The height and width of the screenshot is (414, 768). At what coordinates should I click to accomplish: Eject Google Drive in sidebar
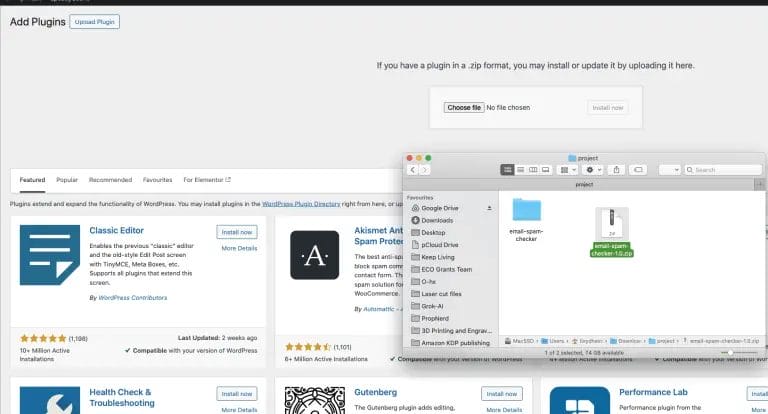(x=489, y=208)
